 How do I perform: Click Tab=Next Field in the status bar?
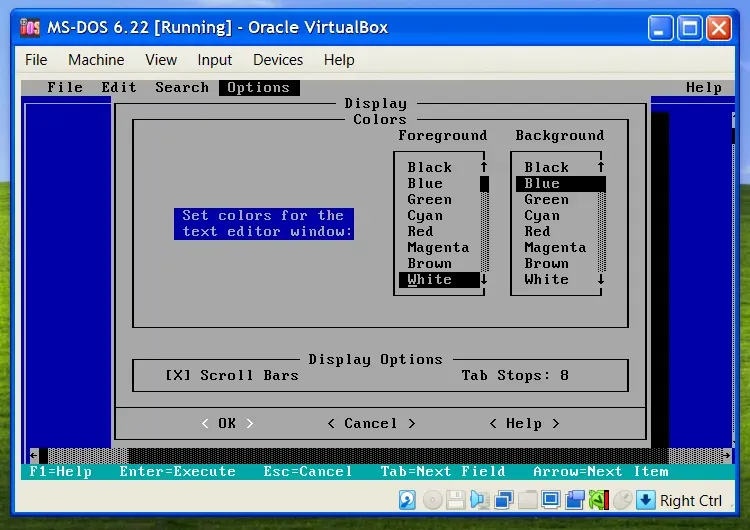443,472
